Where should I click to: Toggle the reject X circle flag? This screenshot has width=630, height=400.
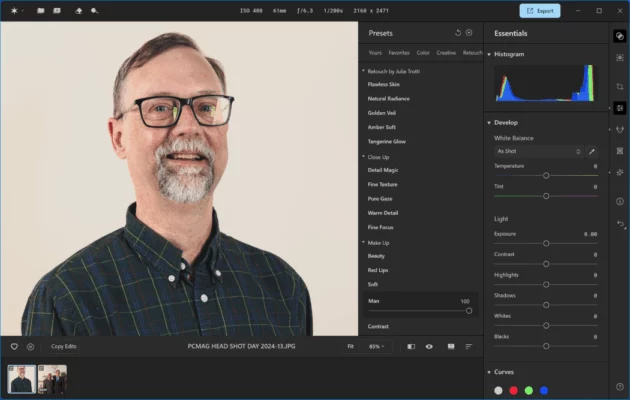coord(31,346)
